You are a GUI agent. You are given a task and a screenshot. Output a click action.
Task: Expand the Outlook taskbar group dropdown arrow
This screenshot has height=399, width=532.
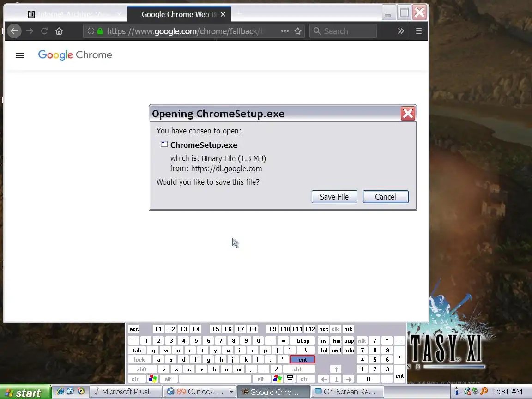(231, 392)
